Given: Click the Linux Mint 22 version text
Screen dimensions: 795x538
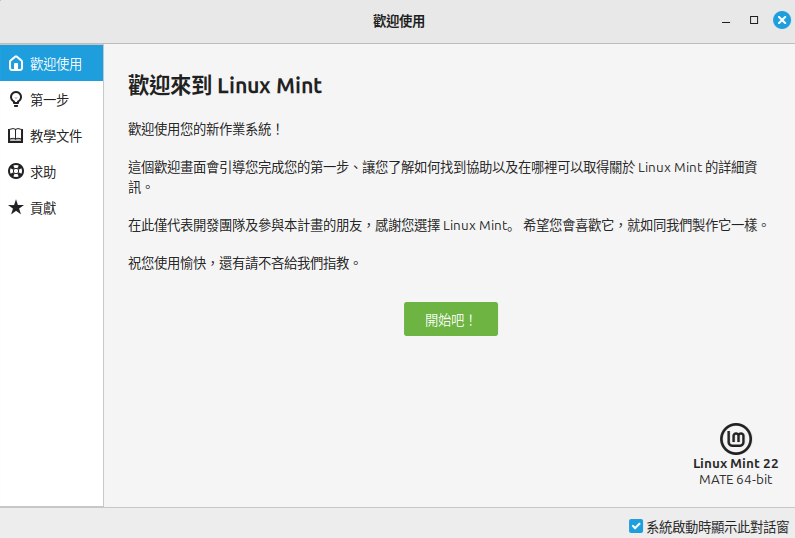Looking at the screenshot, I should pyautogui.click(x=735, y=464).
